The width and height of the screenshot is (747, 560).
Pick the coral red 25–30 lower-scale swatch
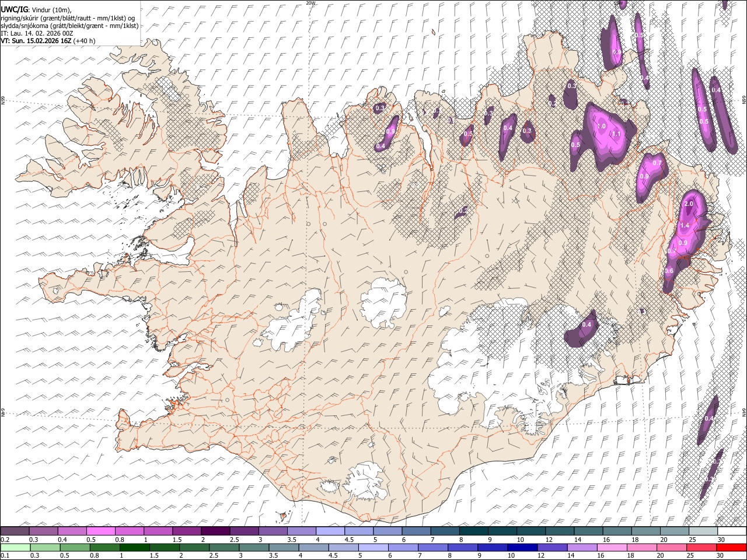(701, 547)
